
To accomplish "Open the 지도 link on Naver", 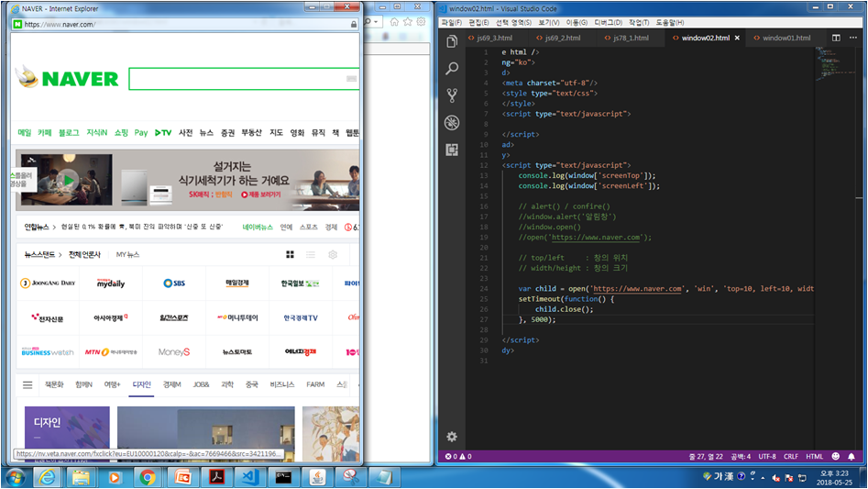I will click(x=276, y=133).
